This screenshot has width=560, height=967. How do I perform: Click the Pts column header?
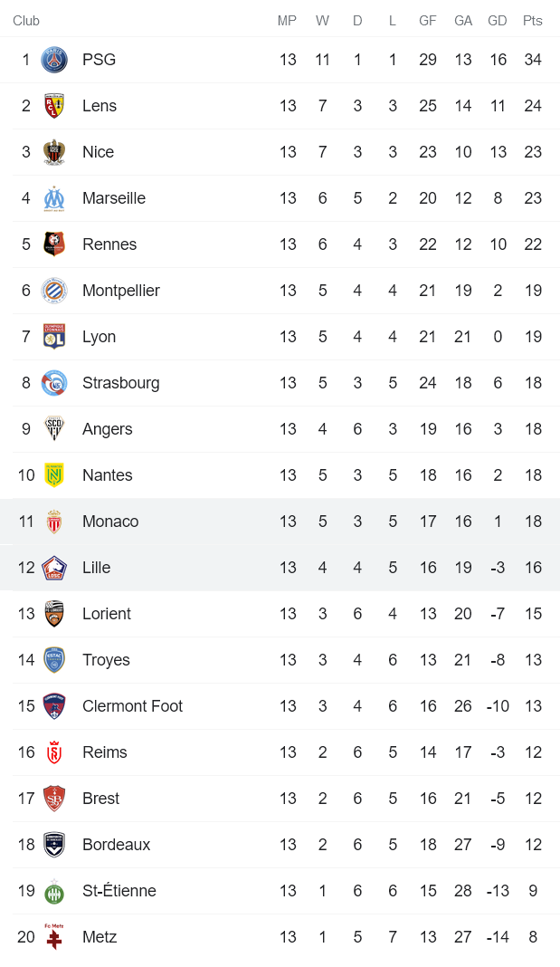point(533,21)
